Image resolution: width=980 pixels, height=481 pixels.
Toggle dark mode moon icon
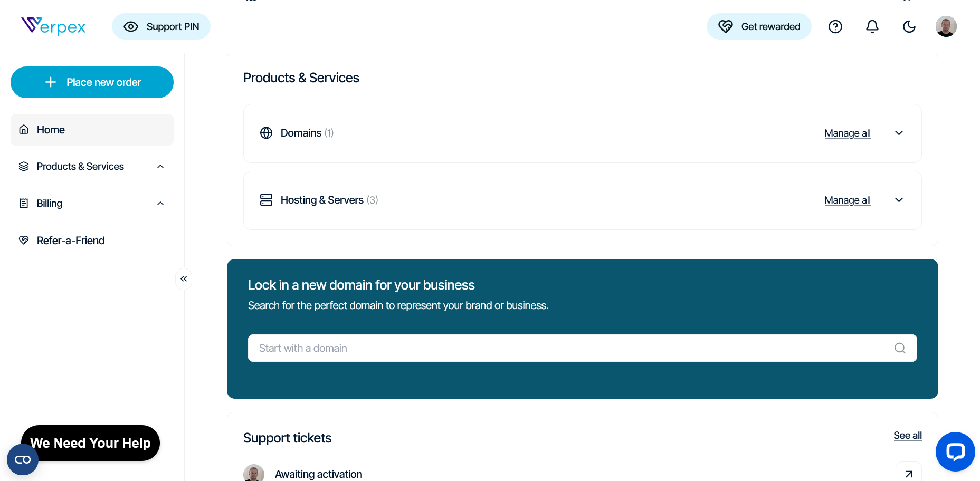coord(909,26)
